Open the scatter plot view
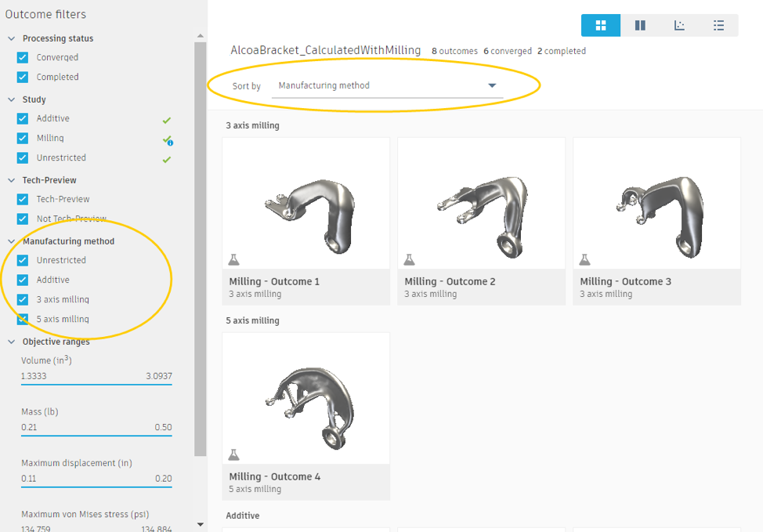 (679, 25)
